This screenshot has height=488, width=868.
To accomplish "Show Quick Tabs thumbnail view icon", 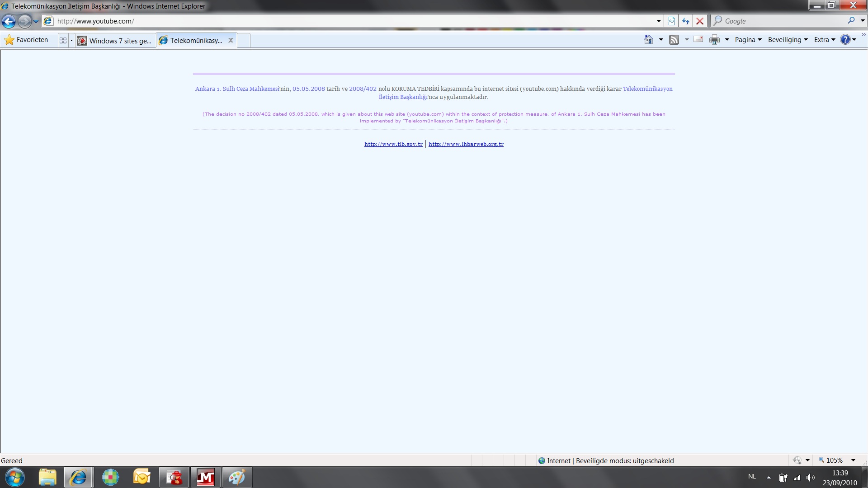I will 63,40.
